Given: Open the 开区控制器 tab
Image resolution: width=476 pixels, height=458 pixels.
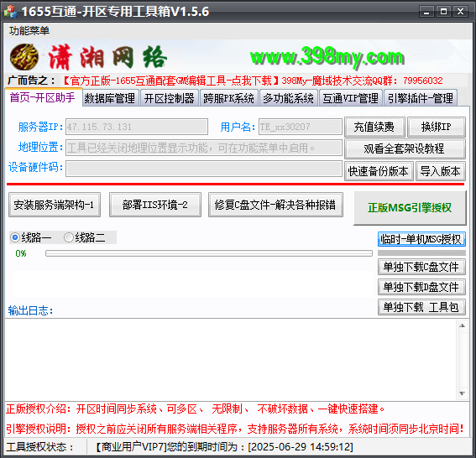Looking at the screenshot, I should pos(169,98).
